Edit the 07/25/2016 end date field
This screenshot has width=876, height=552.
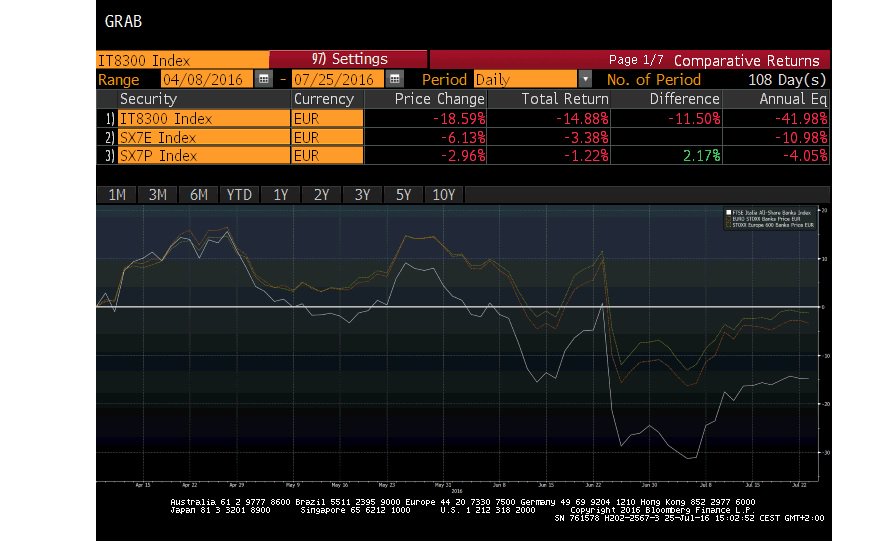337,79
